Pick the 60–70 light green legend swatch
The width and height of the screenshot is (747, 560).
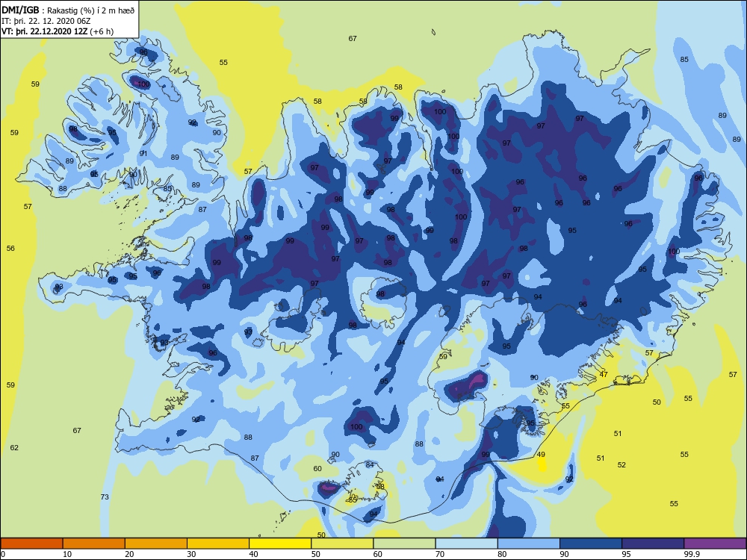[x=404, y=544]
